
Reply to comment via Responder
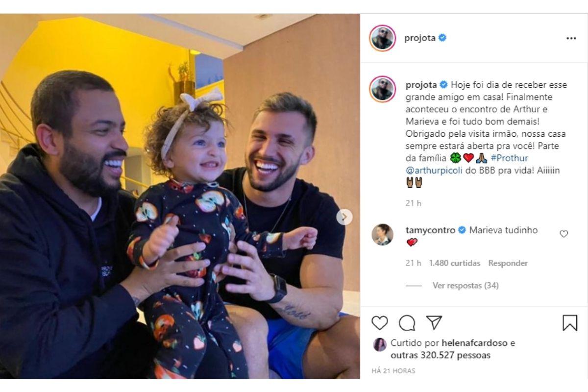[508, 263]
